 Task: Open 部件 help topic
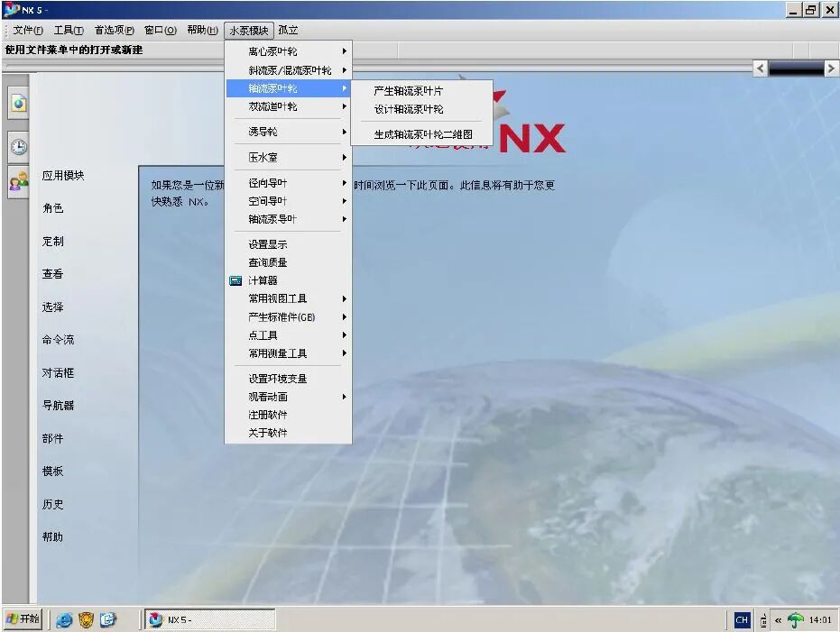click(53, 439)
